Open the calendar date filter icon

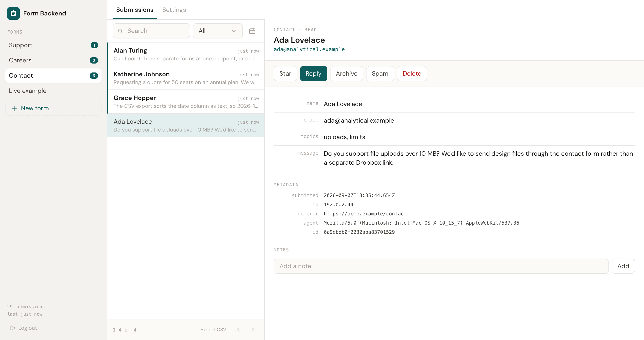click(252, 31)
